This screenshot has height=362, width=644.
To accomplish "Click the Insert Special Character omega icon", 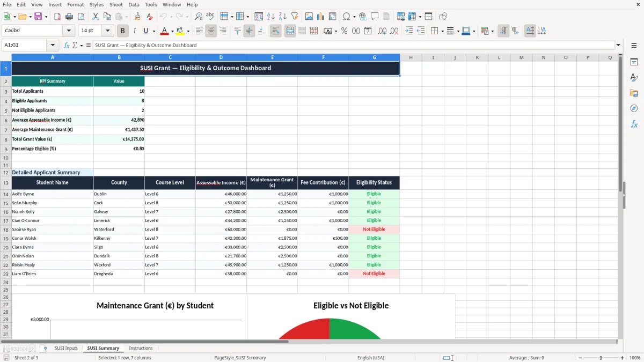I will [346, 17].
